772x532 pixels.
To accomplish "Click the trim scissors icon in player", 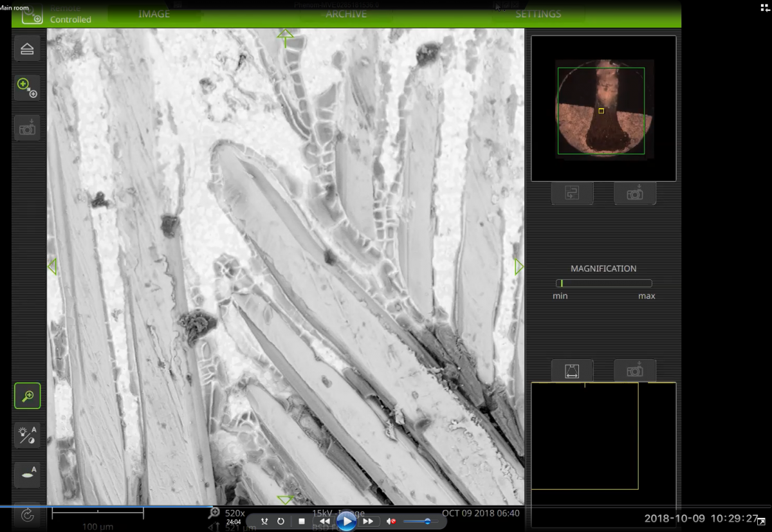I will click(264, 521).
